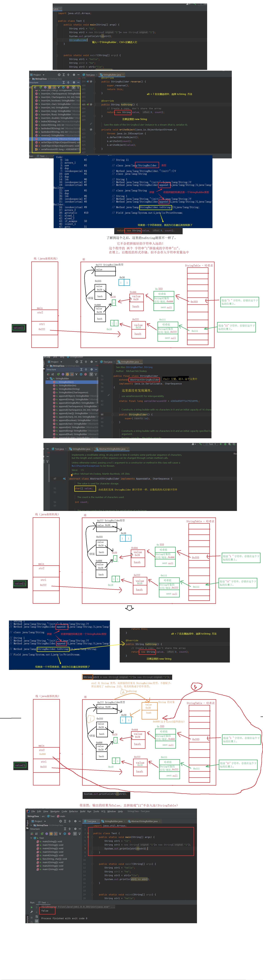263x980 pixels.
Task: Collapse code fold marker at line 88 StringBuilder()
Action: [x=112, y=415]
